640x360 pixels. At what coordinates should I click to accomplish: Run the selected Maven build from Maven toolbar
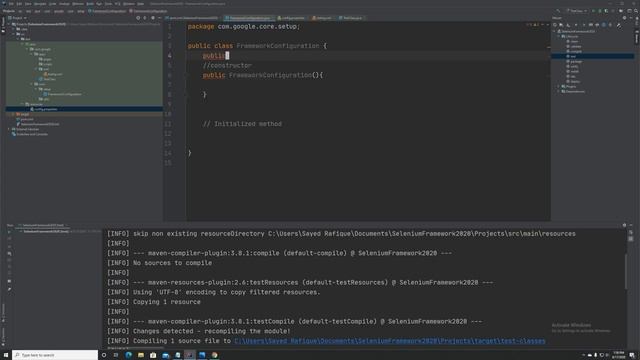pyautogui.click(x=584, y=24)
